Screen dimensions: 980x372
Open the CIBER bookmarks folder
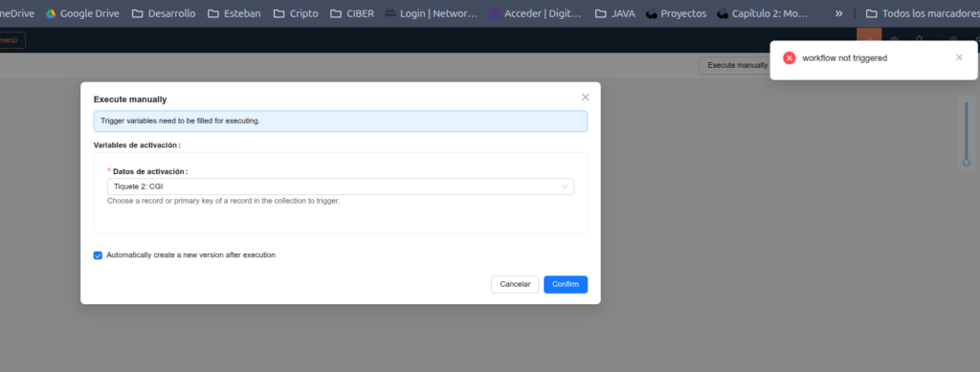tap(352, 13)
